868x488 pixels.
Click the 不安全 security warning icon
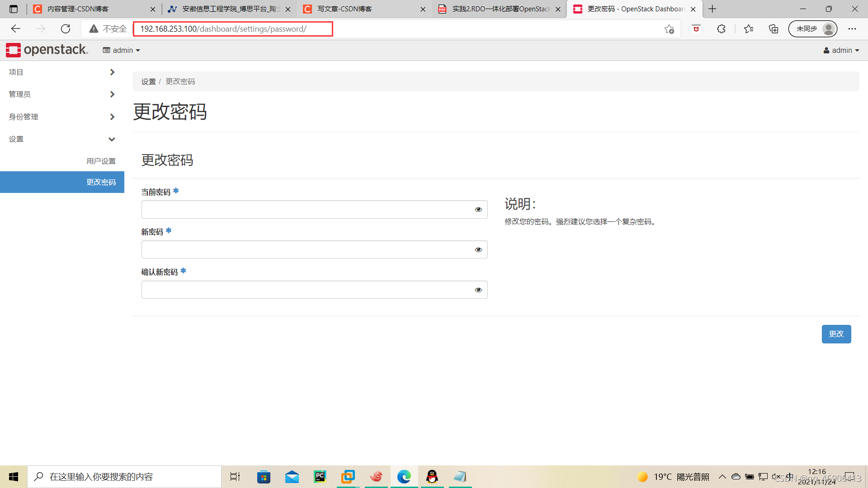94,28
